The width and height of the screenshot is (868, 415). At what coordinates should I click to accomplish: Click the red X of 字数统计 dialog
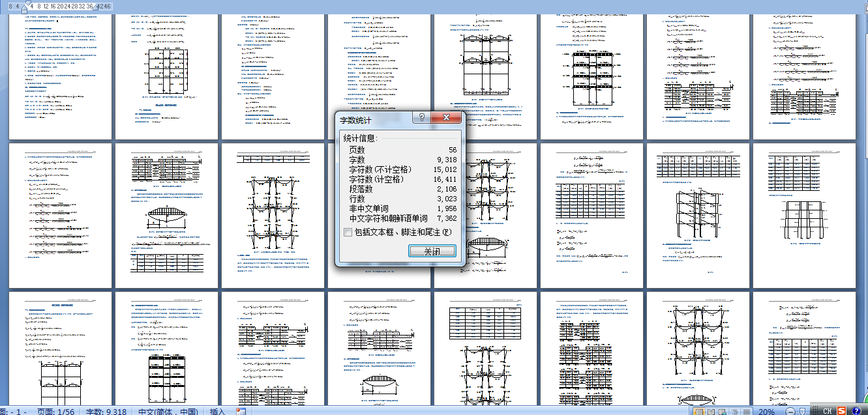click(446, 117)
